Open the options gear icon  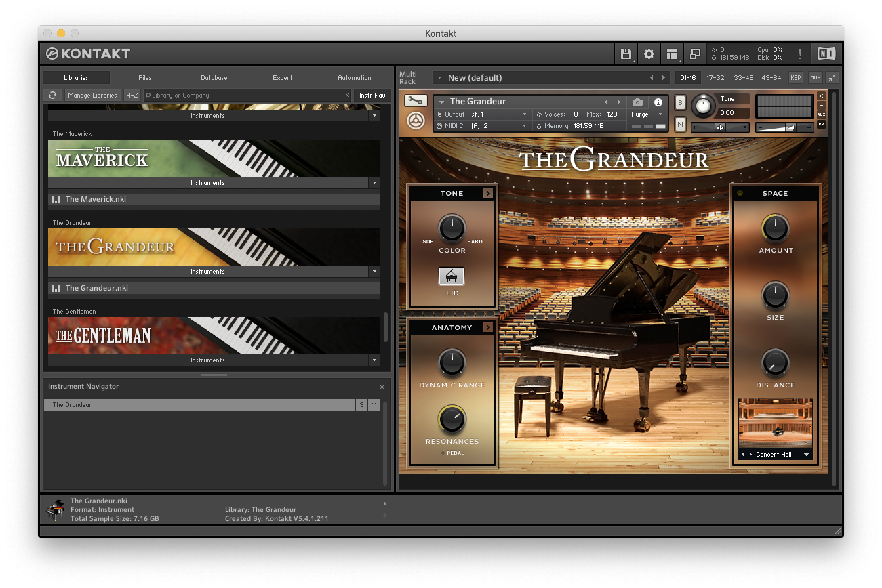[x=649, y=54]
